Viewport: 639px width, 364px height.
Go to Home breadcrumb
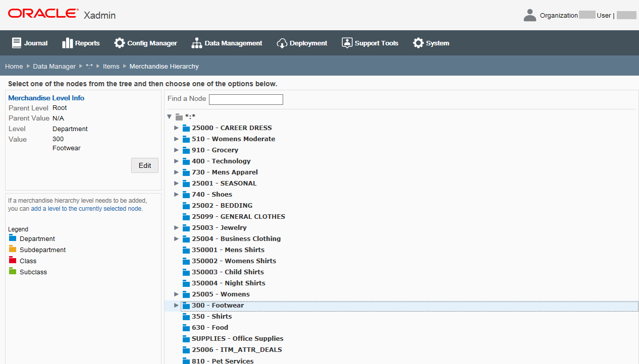pyautogui.click(x=14, y=66)
